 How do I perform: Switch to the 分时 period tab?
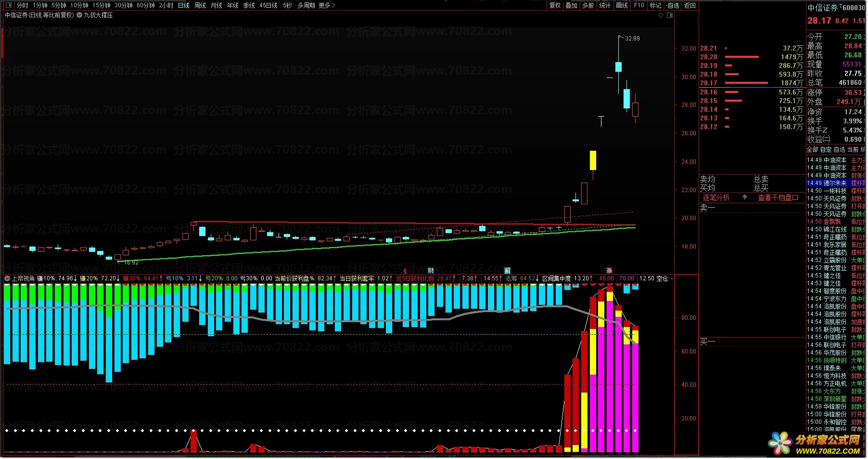[22, 5]
